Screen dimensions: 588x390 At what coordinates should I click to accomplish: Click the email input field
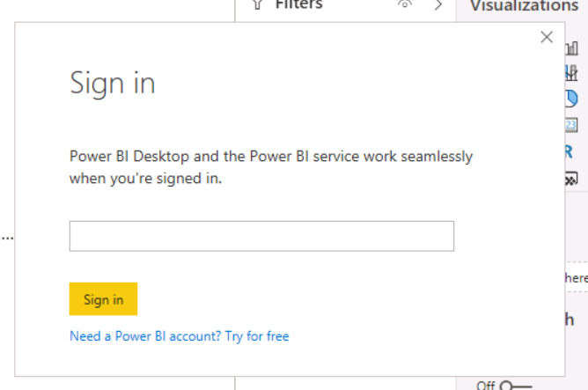(x=261, y=236)
